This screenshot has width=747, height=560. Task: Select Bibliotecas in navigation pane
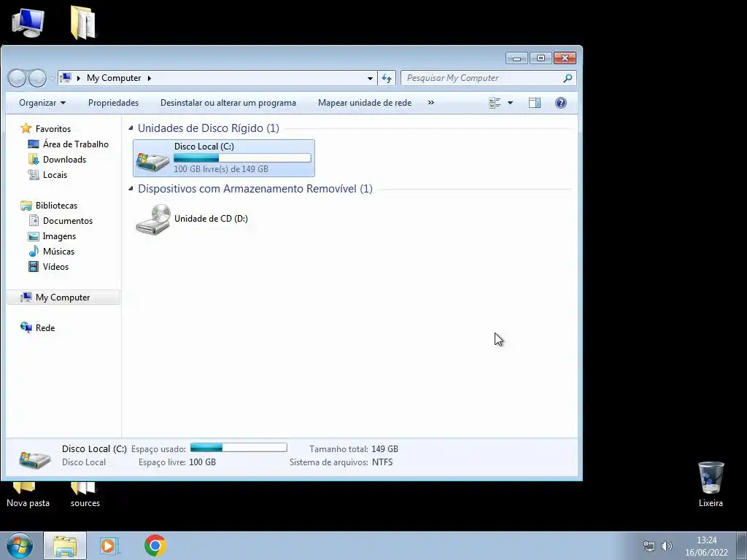pos(56,205)
